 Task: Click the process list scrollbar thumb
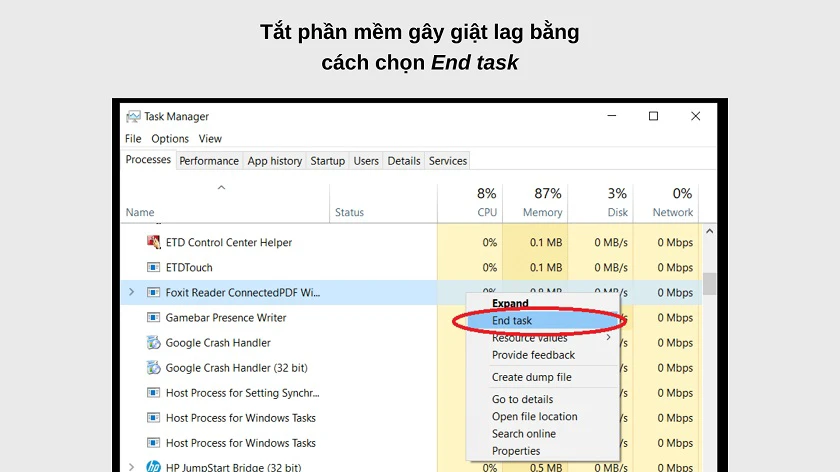tap(709, 284)
